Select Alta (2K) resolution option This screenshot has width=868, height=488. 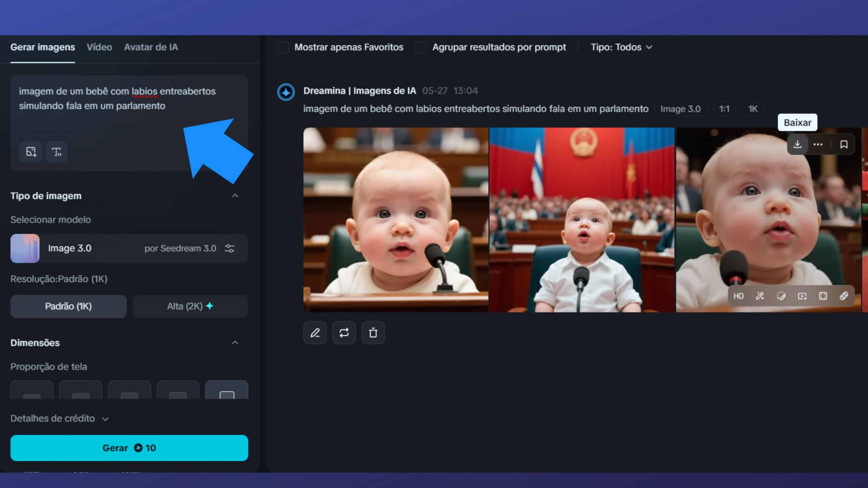(x=190, y=306)
